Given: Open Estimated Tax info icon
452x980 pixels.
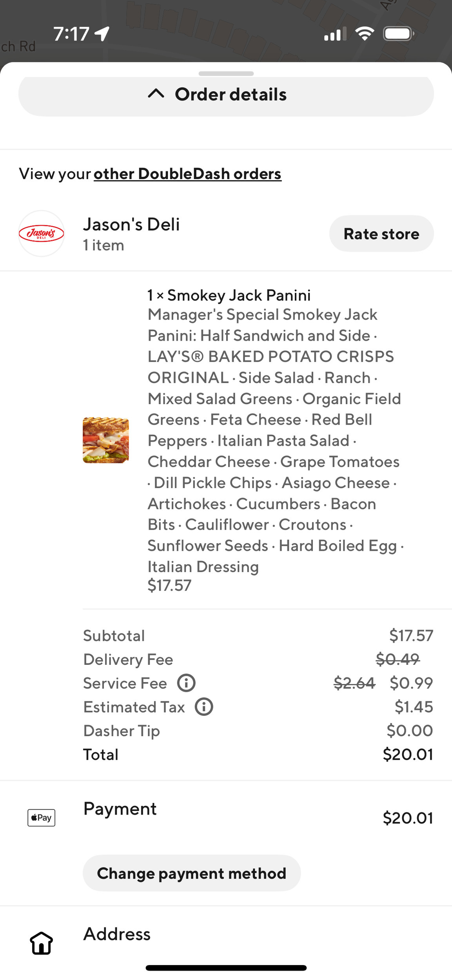Looking at the screenshot, I should point(204,707).
